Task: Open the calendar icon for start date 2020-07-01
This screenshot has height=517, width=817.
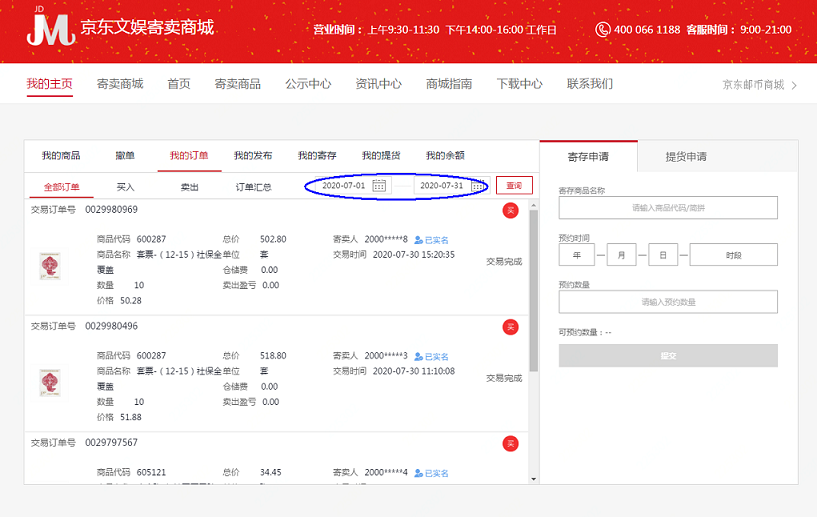Action: coord(379,186)
